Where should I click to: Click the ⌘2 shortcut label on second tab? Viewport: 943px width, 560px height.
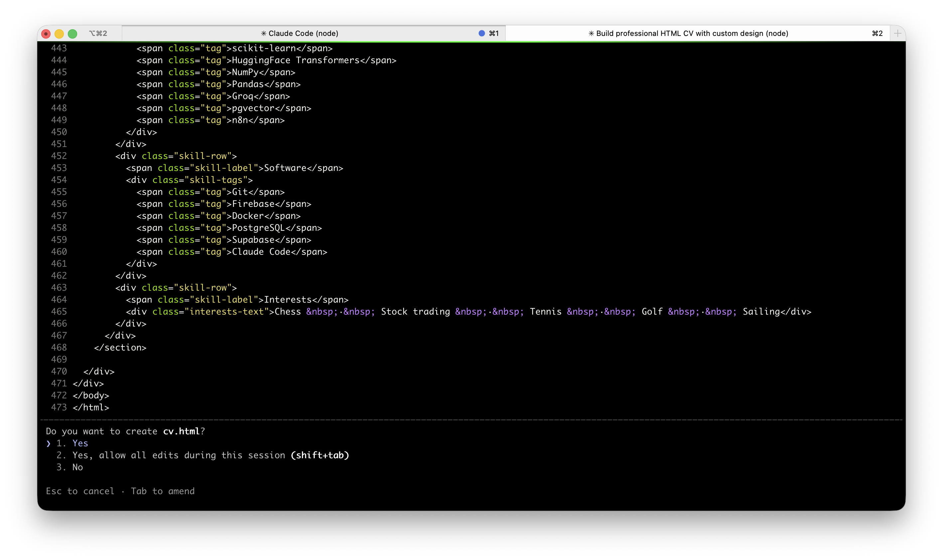point(877,33)
